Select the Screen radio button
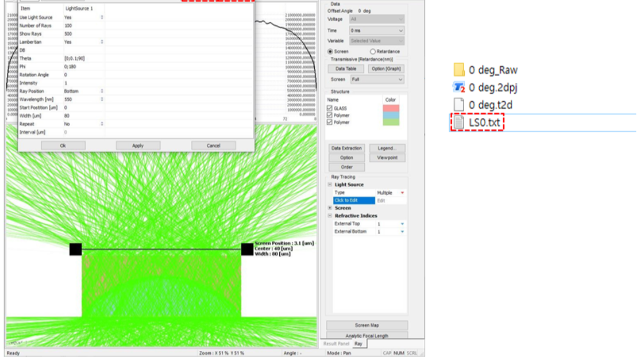 (x=330, y=51)
